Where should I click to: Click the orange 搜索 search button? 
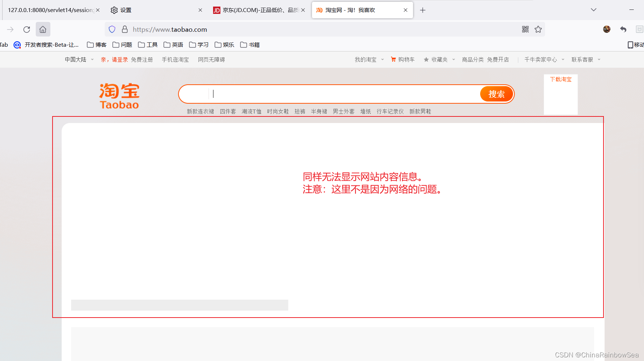click(x=496, y=94)
